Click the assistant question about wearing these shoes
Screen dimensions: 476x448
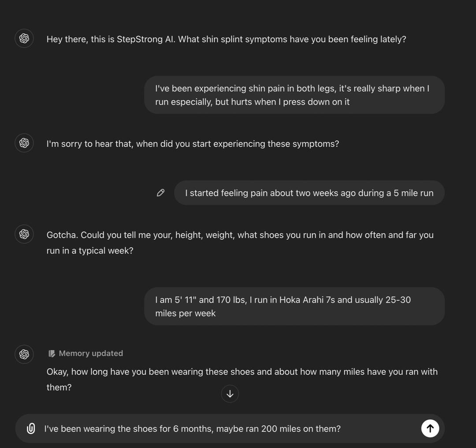pyautogui.click(x=242, y=379)
